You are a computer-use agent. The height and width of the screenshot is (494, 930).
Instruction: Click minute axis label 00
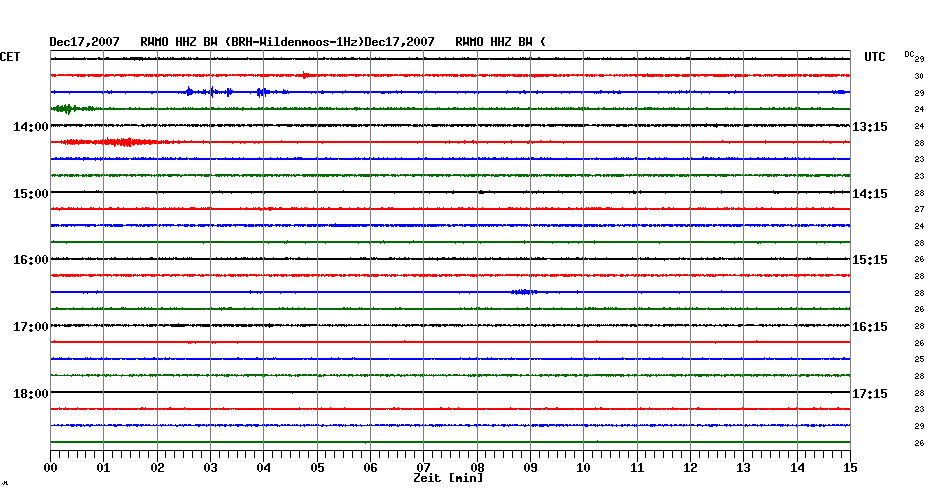point(50,468)
